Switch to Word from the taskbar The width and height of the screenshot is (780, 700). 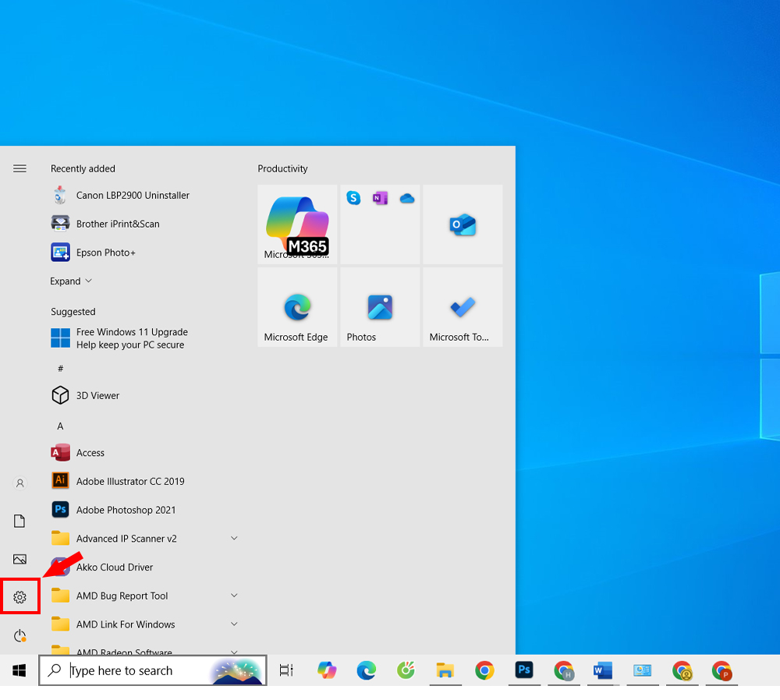(603, 670)
